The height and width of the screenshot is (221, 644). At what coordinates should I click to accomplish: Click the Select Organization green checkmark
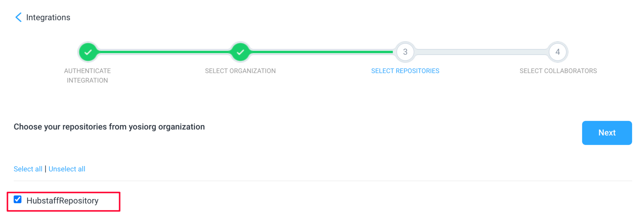pos(240,52)
